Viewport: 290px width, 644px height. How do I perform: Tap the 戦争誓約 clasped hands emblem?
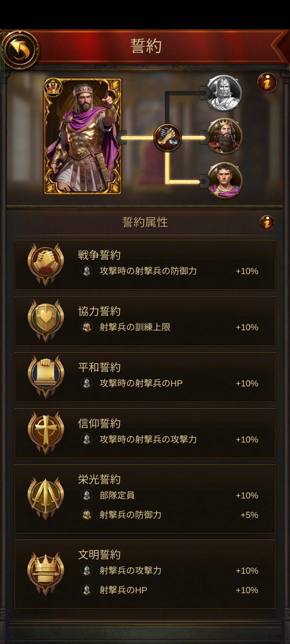46,264
